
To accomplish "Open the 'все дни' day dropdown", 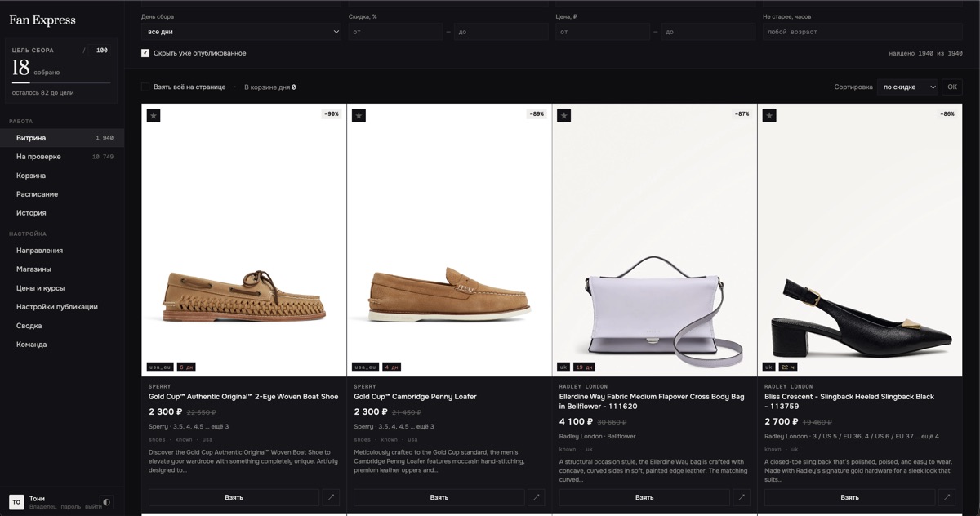I will 242,32.
